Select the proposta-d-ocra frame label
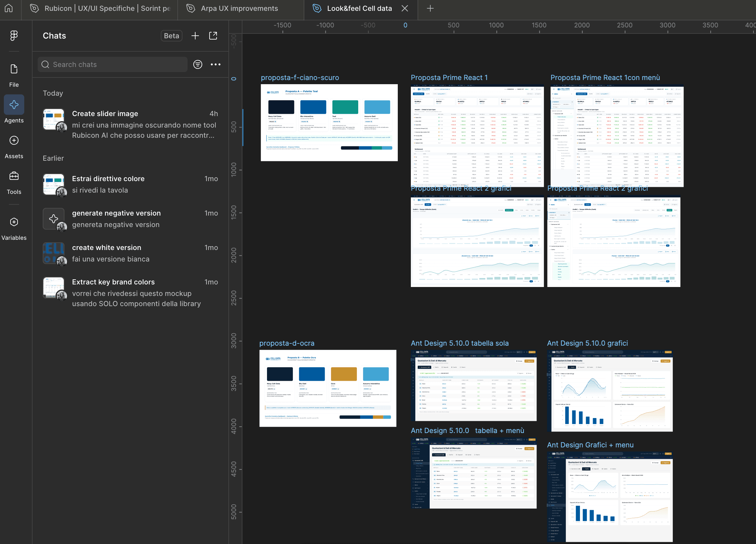The width and height of the screenshot is (756, 544). pos(287,343)
